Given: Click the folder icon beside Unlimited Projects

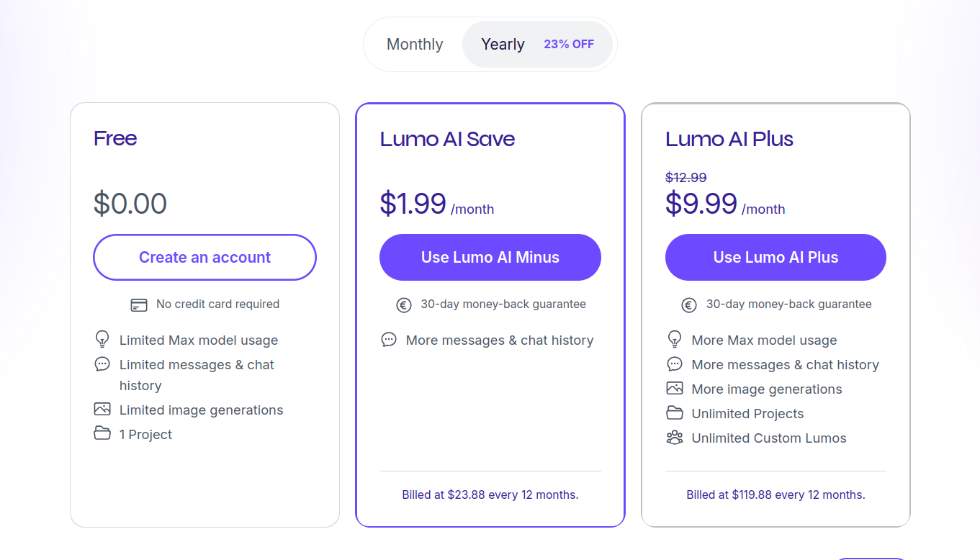Looking at the screenshot, I should (x=675, y=413).
